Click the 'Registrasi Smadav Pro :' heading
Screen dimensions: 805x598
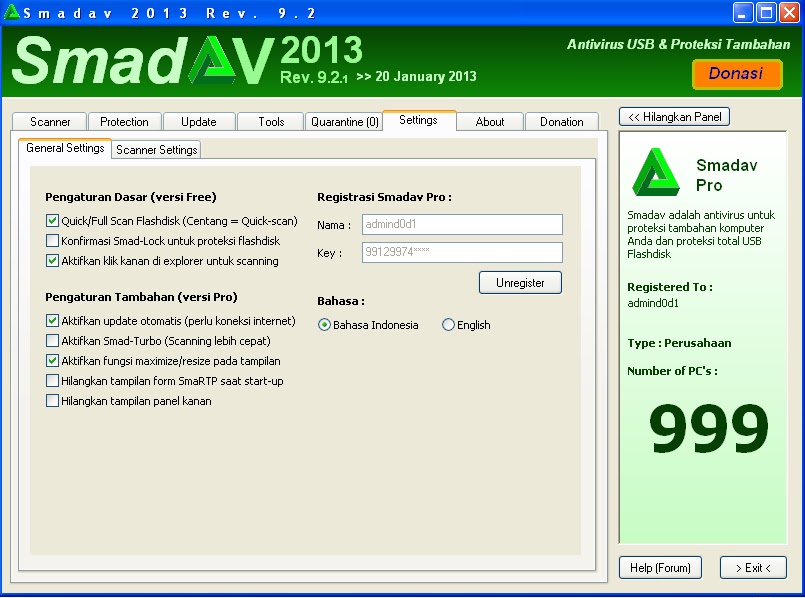(385, 197)
